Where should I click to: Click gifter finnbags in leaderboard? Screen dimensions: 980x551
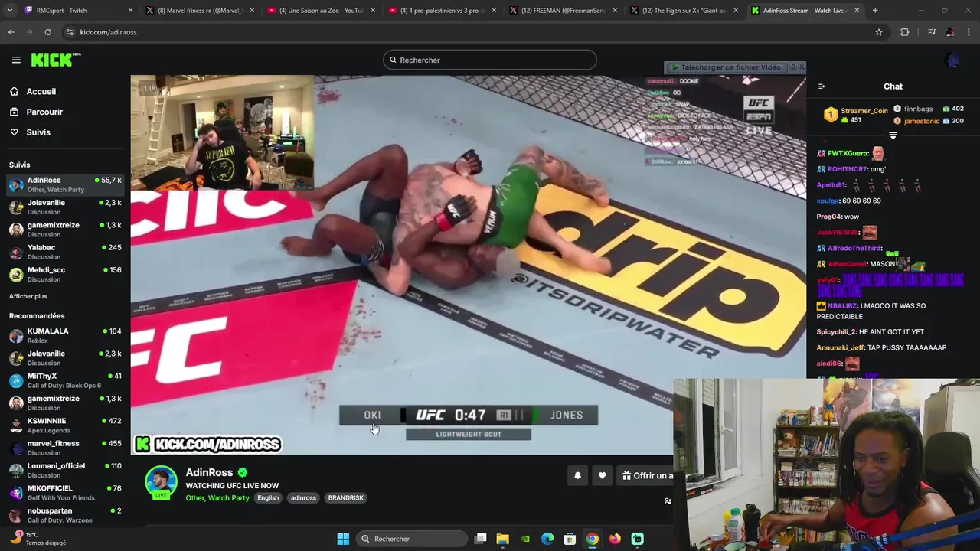point(918,109)
